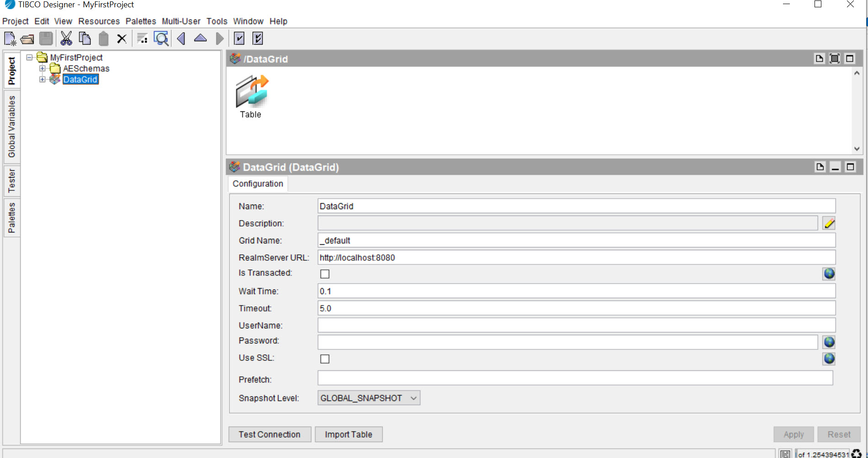Switch to the Tester side tab
Image resolution: width=868 pixels, height=458 pixels.
click(12, 180)
